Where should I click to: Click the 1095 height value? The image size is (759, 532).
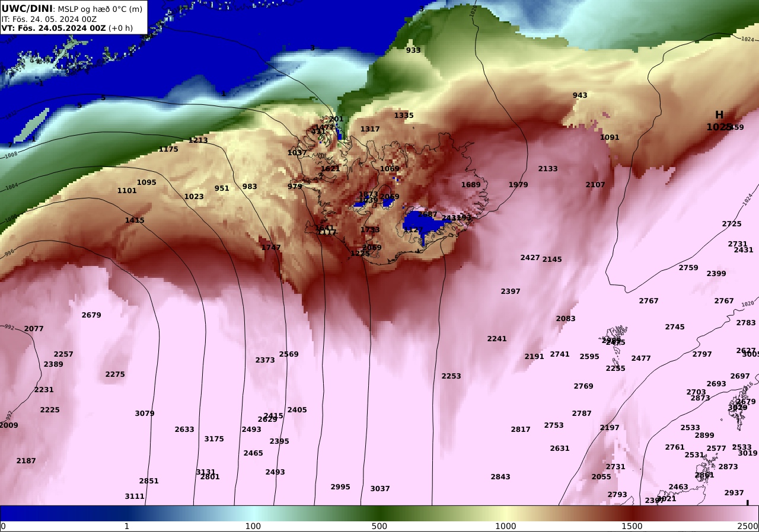pyautogui.click(x=146, y=182)
